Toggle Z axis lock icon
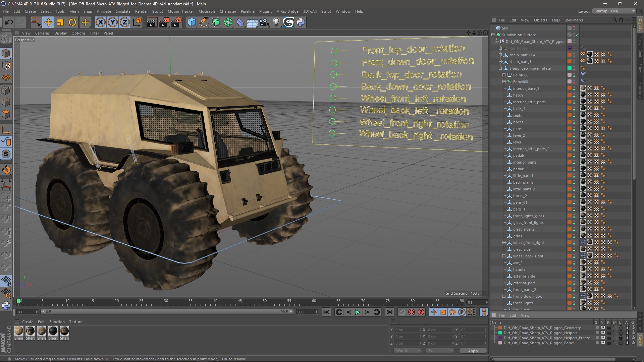The height and width of the screenshot is (362, 644). [125, 22]
